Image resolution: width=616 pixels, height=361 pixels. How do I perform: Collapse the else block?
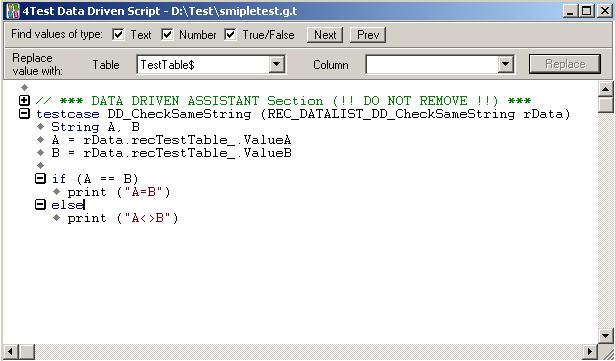tap(40, 204)
